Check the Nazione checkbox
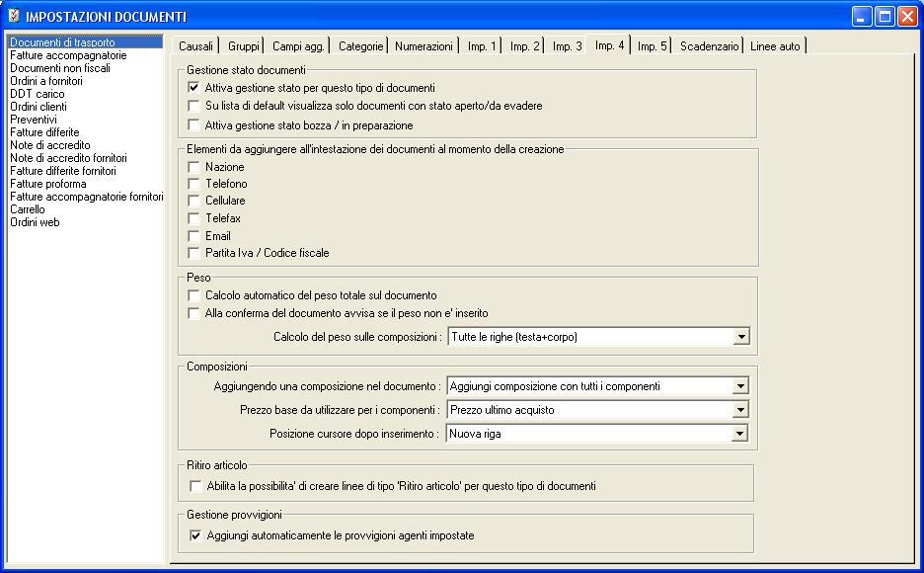Image resolution: width=924 pixels, height=573 pixels. (193, 167)
